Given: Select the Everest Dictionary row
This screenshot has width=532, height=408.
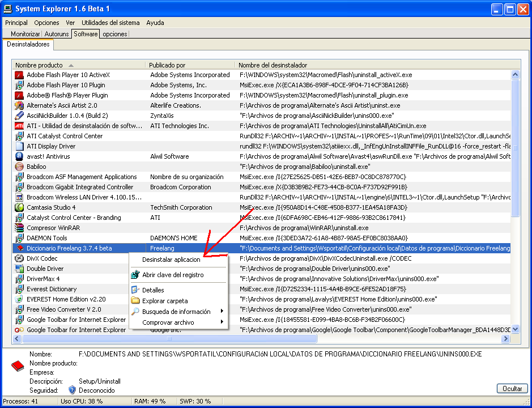Looking at the screenshot, I should tap(262, 289).
